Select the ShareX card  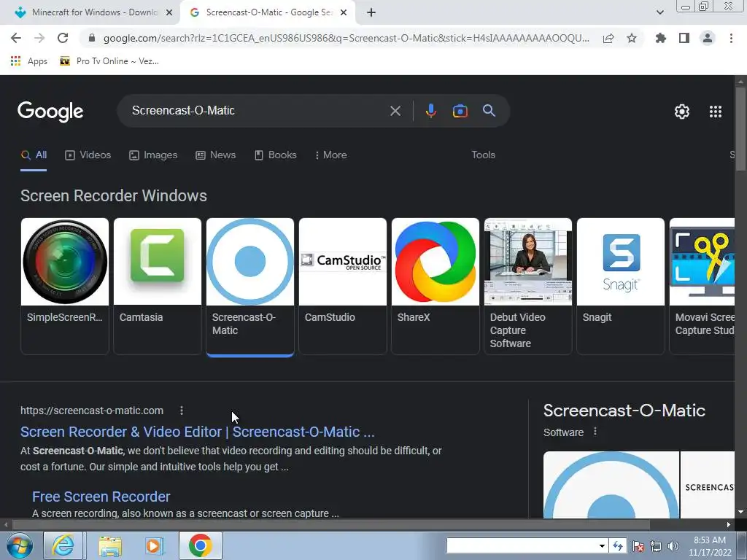click(x=435, y=286)
